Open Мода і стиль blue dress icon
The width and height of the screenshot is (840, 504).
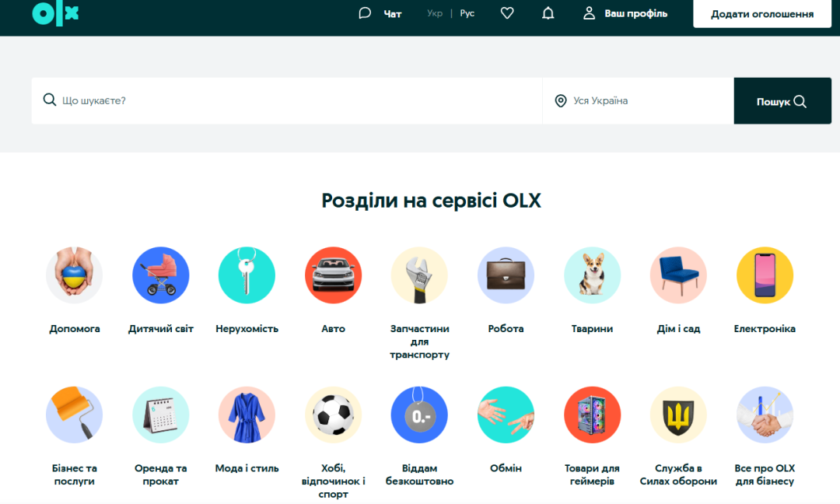click(247, 415)
